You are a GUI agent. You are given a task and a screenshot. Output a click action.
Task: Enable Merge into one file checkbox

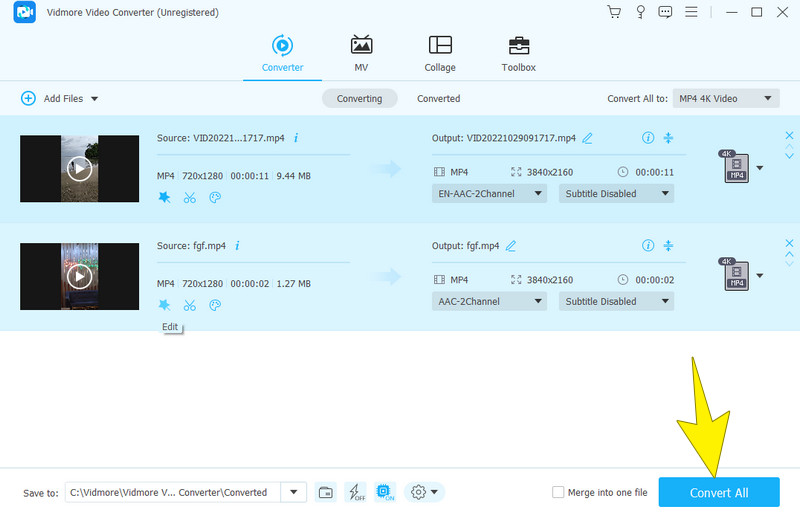click(x=558, y=492)
